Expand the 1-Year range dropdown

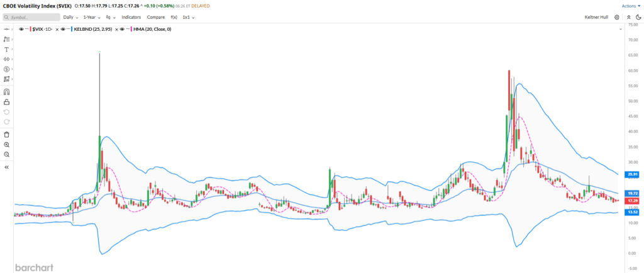(x=92, y=17)
